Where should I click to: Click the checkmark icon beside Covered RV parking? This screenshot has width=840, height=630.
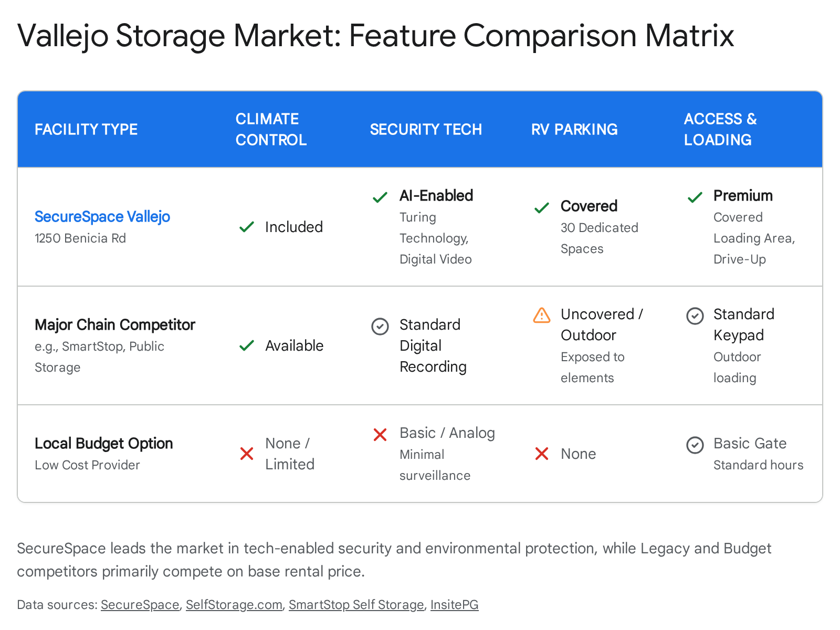point(542,208)
